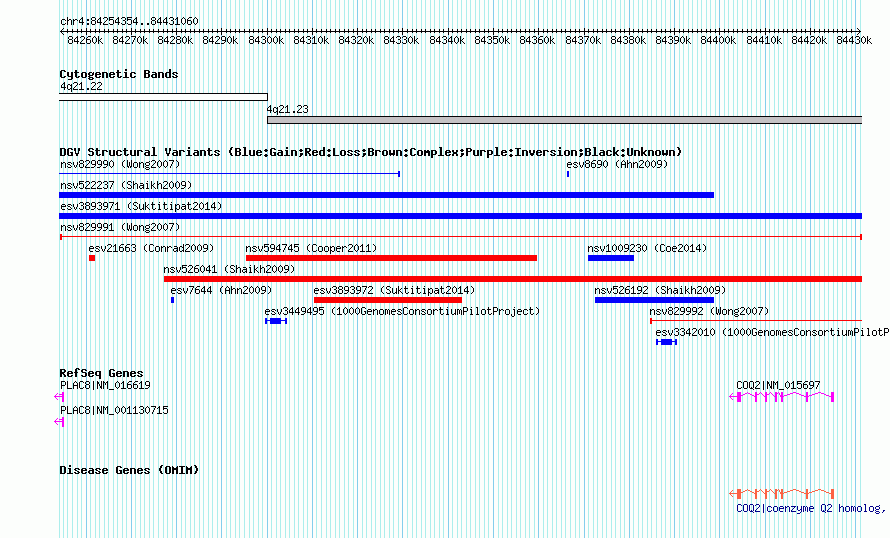This screenshot has height=538, width=890.
Task: Select the PLAC8 NM_016619 gene arrow glyph
Action: click(x=60, y=397)
